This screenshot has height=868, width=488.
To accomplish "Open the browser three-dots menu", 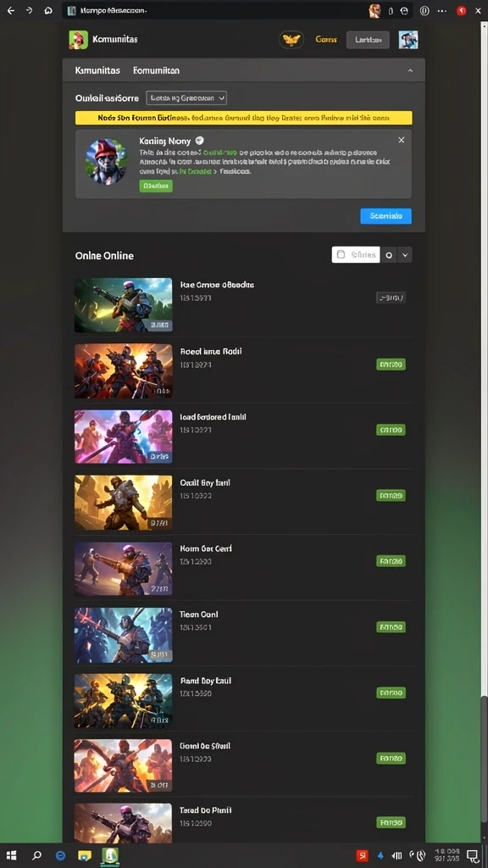I will [x=441, y=10].
